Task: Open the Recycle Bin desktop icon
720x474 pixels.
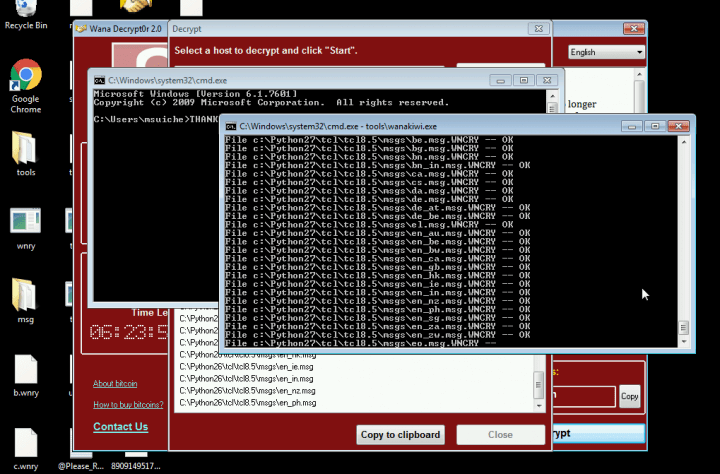Action: pyautogui.click(x=26, y=14)
